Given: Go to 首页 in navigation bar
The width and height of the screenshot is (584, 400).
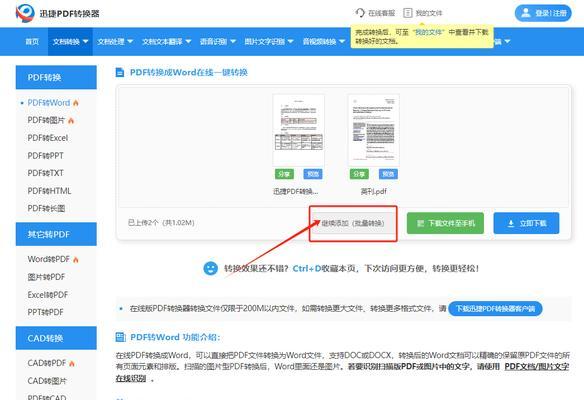Looking at the screenshot, I should click(x=32, y=41).
